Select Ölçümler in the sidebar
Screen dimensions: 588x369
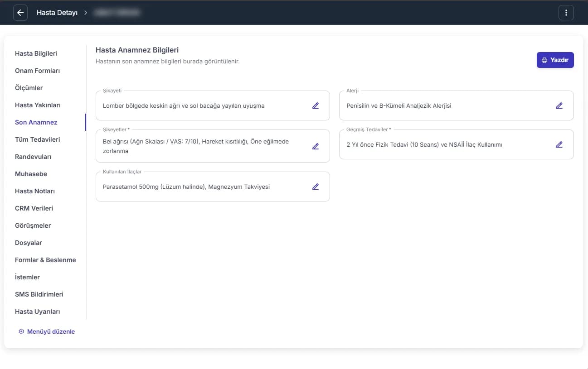pos(29,88)
